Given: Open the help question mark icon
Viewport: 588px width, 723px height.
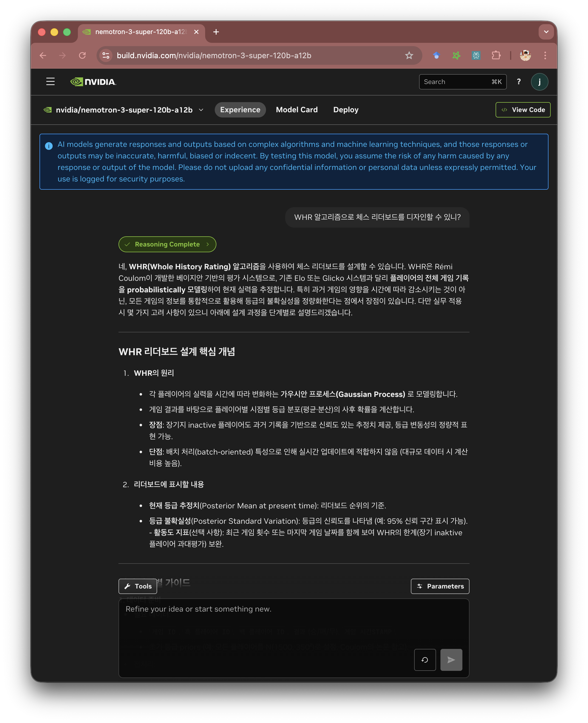Looking at the screenshot, I should tap(519, 82).
